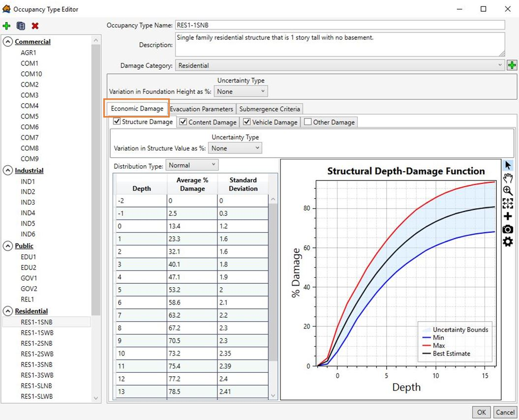The height and width of the screenshot is (420, 519).
Task: Select EDU1 occupancy type
Action: coord(29,257)
